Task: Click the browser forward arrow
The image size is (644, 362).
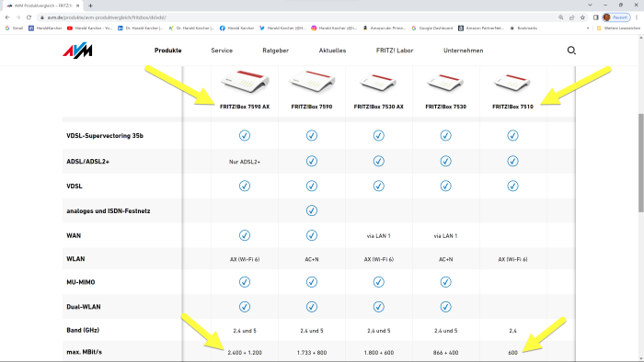Action: tap(18, 17)
